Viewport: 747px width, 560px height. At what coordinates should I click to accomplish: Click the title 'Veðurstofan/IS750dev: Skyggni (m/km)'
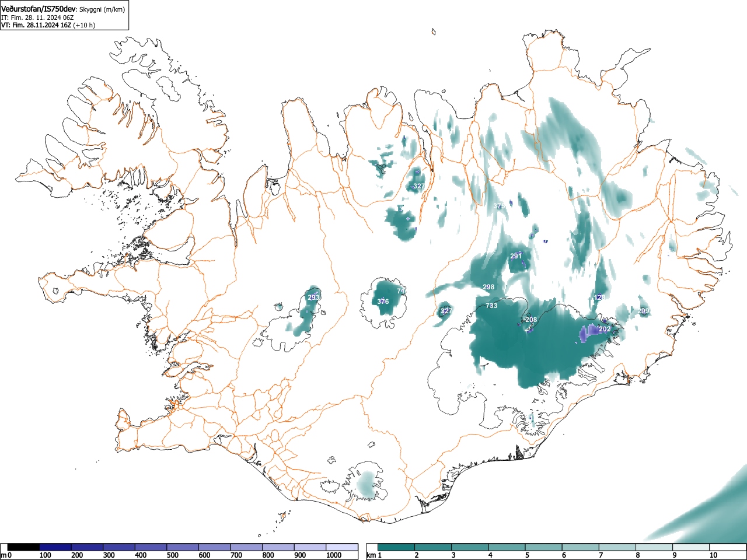point(63,9)
